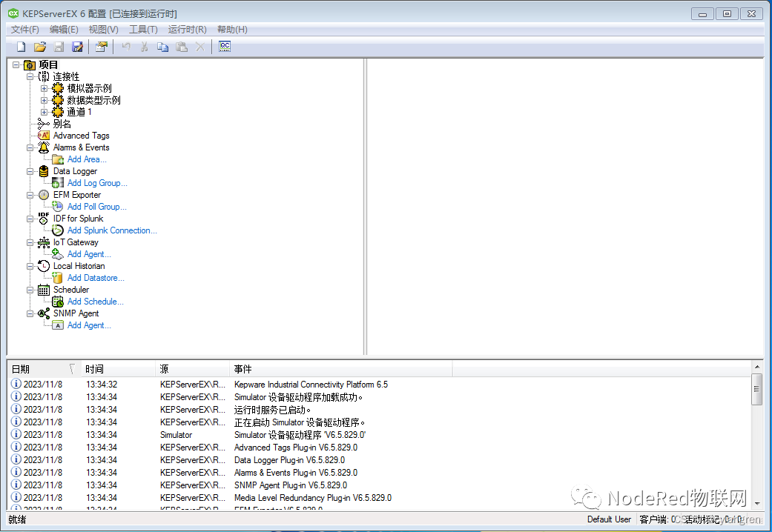Click Add Agent... under IoT Gateway
Viewport: 772px width, 532px height.
89,254
